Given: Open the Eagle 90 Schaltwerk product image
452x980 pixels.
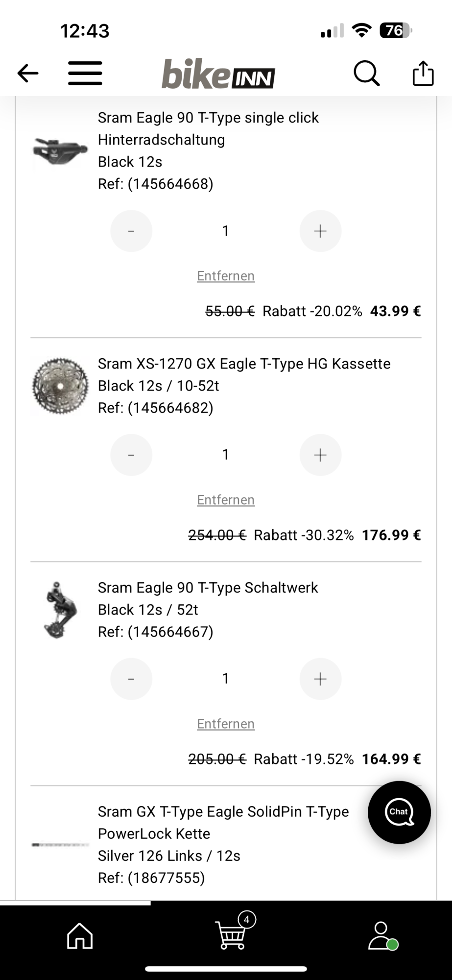Looking at the screenshot, I should pyautogui.click(x=60, y=610).
